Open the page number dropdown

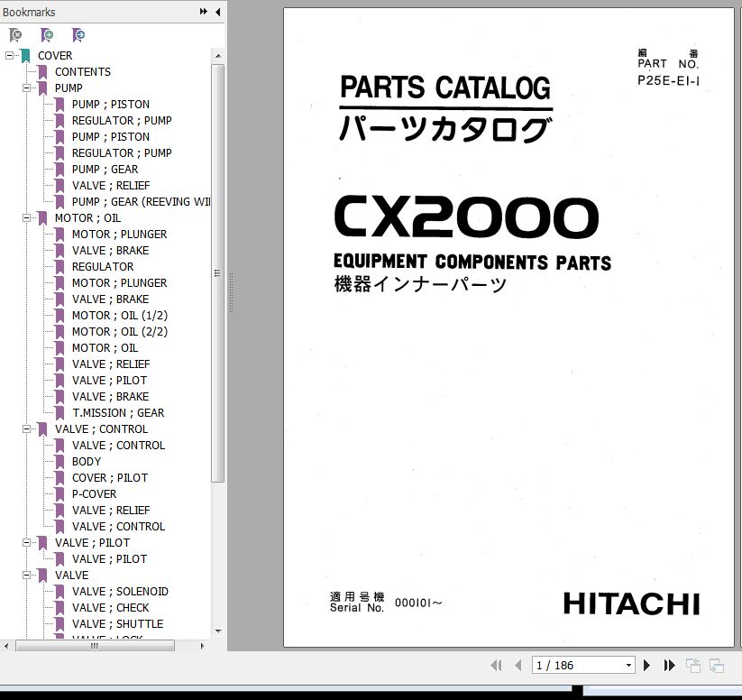coord(628,666)
